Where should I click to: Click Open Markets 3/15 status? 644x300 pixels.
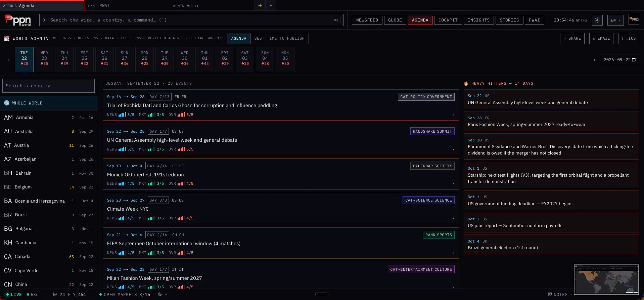(125, 295)
